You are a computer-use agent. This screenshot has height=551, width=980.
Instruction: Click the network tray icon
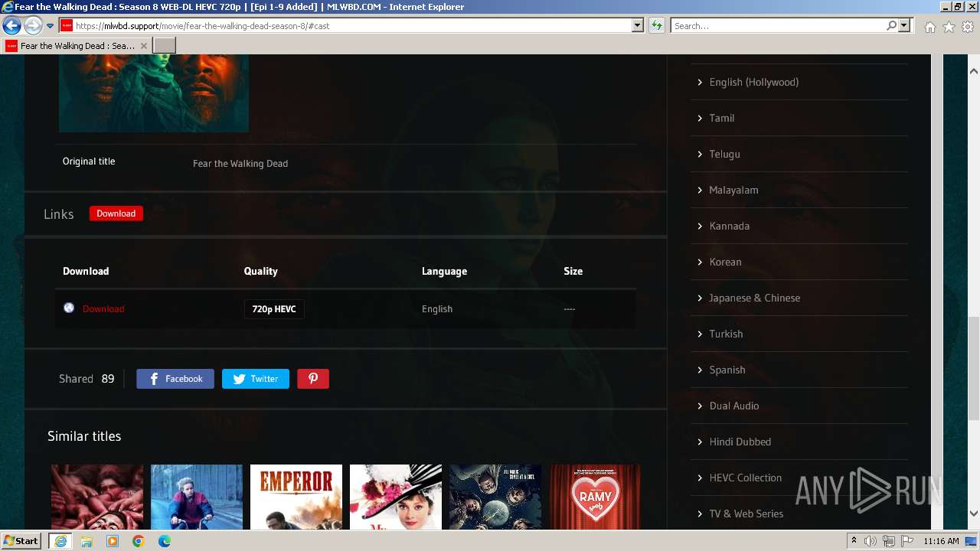[889, 541]
